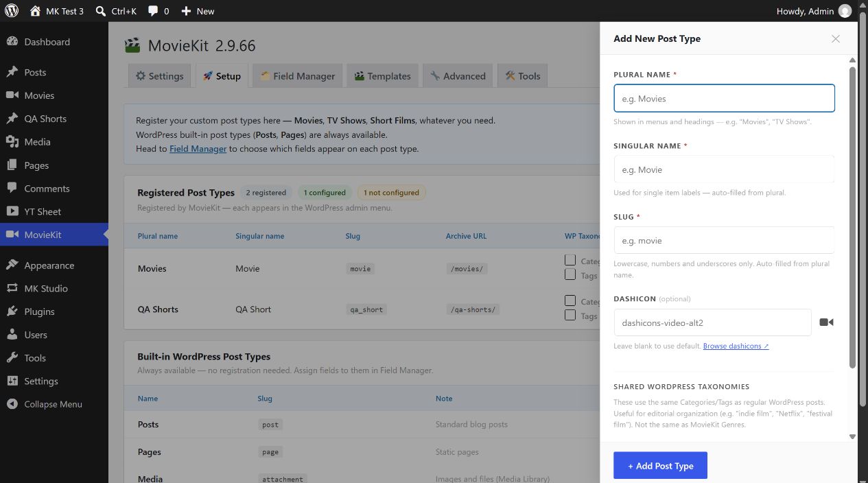Screen dimensions: 868x483
Task: Click the plus New icon in admin bar
Action: tap(186, 11)
